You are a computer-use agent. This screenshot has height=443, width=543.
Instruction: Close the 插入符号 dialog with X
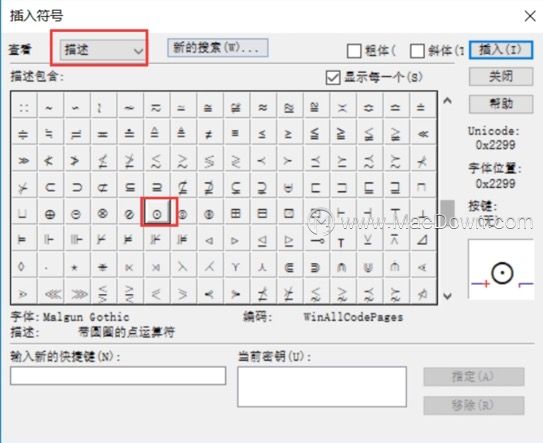tap(530, 16)
